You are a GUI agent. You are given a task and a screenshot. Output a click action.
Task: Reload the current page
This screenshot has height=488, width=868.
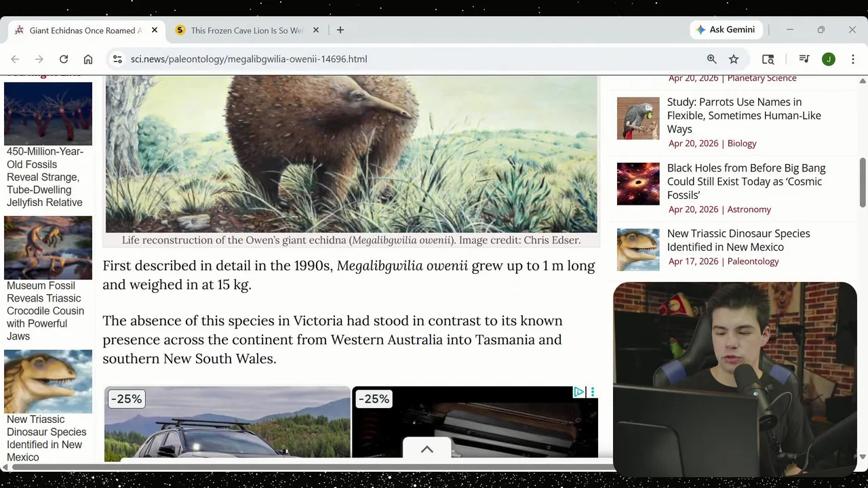pos(64,59)
